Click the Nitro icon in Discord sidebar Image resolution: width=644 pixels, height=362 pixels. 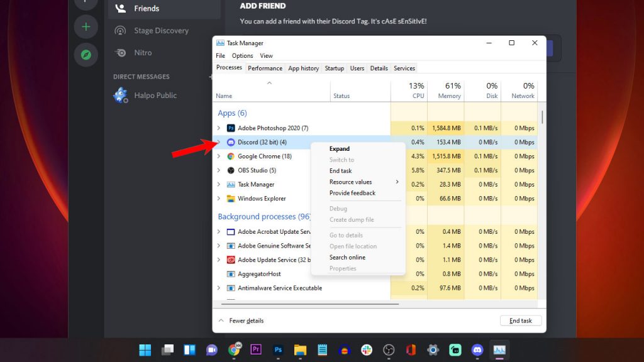click(x=120, y=53)
